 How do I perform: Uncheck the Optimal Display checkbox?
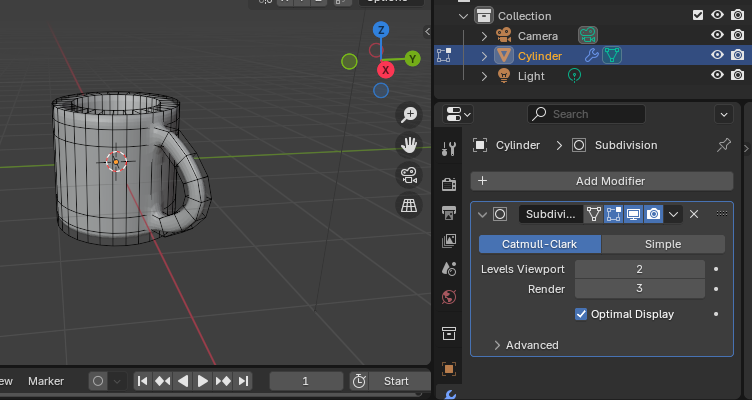(582, 314)
